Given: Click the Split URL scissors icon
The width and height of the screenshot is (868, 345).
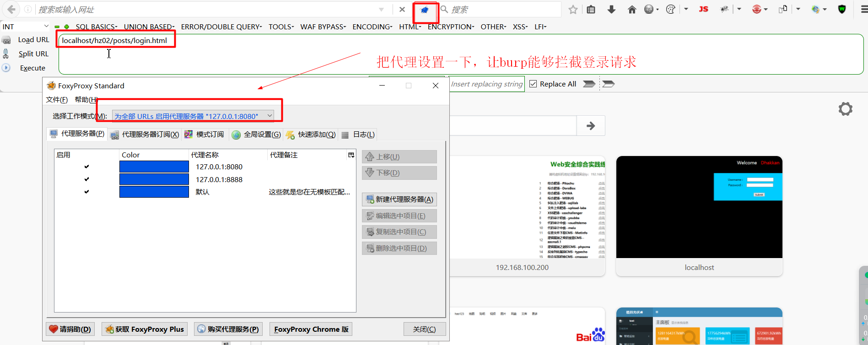Looking at the screenshot, I should click(6, 54).
